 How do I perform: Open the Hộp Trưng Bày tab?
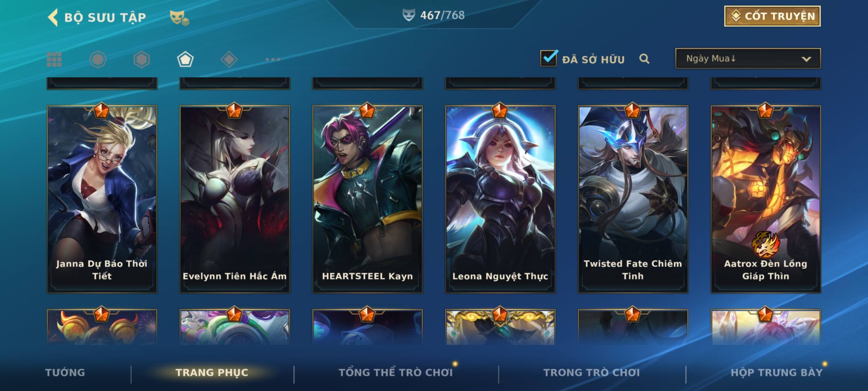[776, 373]
